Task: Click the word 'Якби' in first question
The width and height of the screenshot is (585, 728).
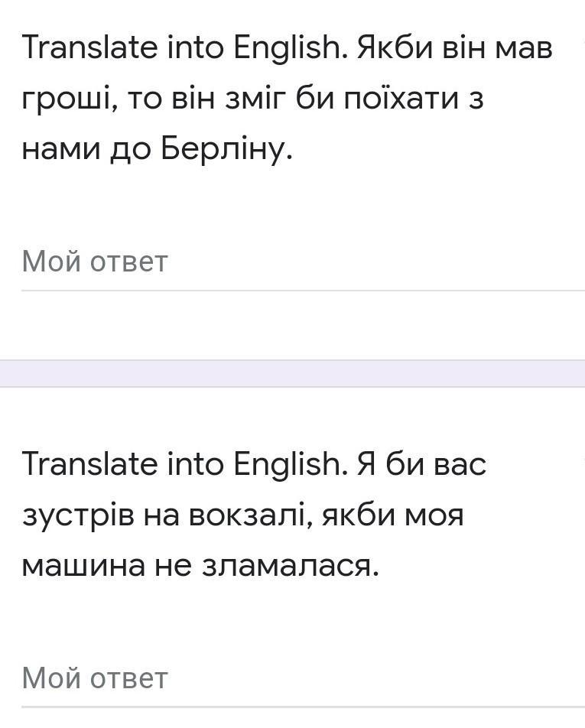Action: pyautogui.click(x=394, y=48)
